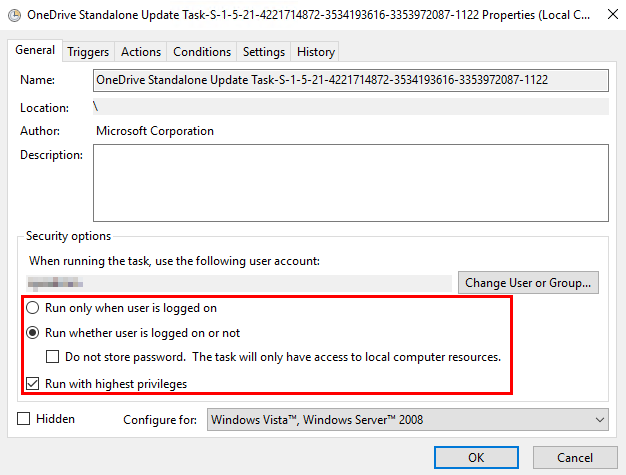Click the Cancel button
Image resolution: width=626 pixels, height=475 pixels.
pos(575,457)
